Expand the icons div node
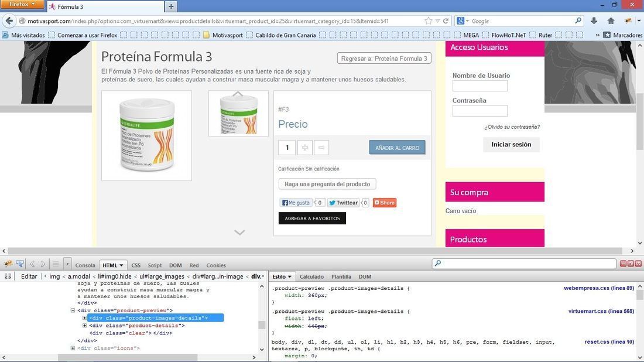644x362 pixels. coord(73,348)
